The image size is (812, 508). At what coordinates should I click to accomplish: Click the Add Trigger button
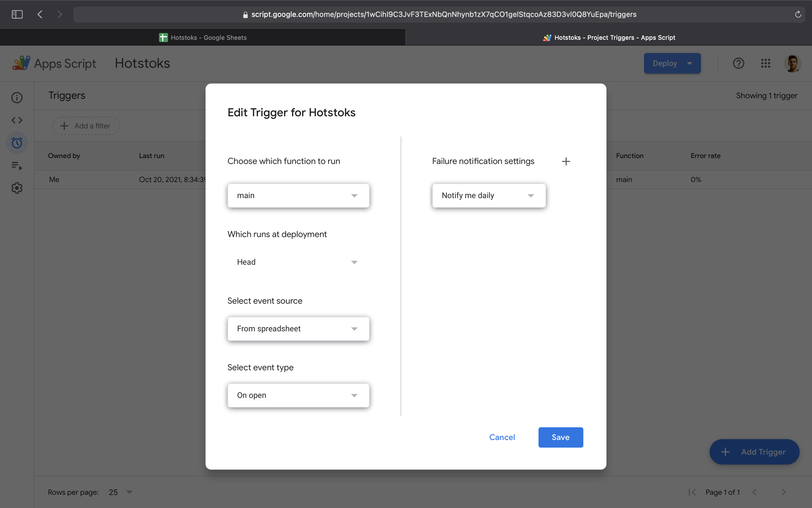(754, 452)
